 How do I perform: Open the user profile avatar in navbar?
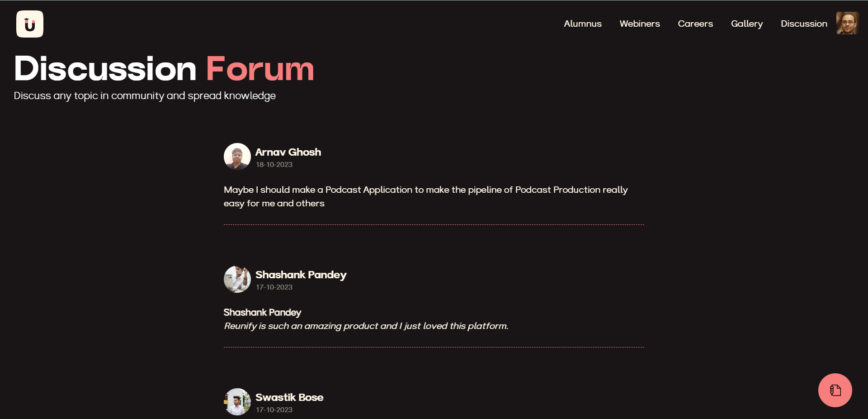[847, 23]
